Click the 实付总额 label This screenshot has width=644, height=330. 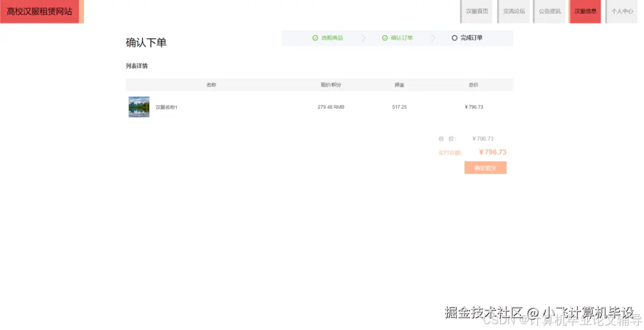point(450,153)
